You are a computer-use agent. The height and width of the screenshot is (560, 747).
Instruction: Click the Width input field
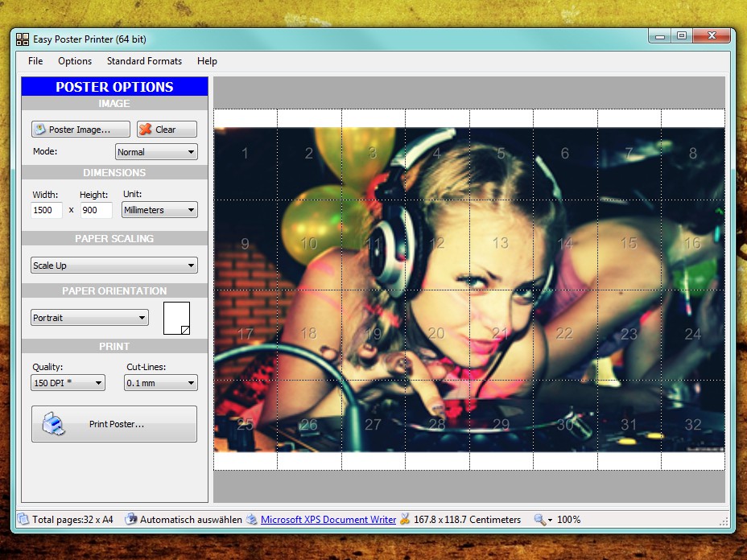(47, 210)
